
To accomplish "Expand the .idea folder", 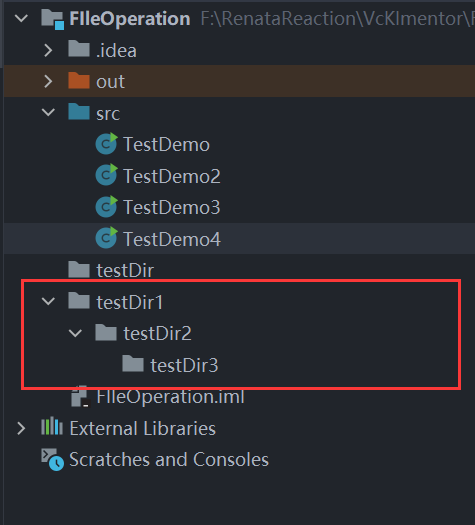I will pos(48,50).
